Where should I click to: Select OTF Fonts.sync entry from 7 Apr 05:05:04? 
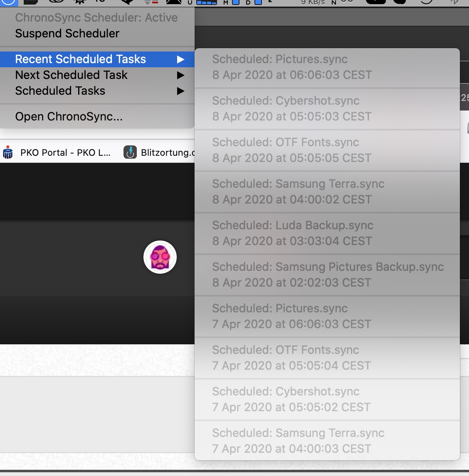[327, 358]
